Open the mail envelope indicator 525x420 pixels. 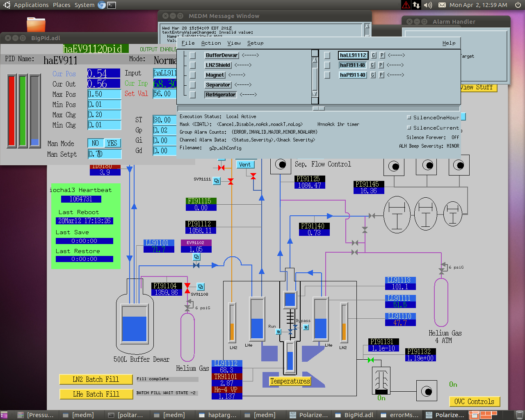(442, 5)
